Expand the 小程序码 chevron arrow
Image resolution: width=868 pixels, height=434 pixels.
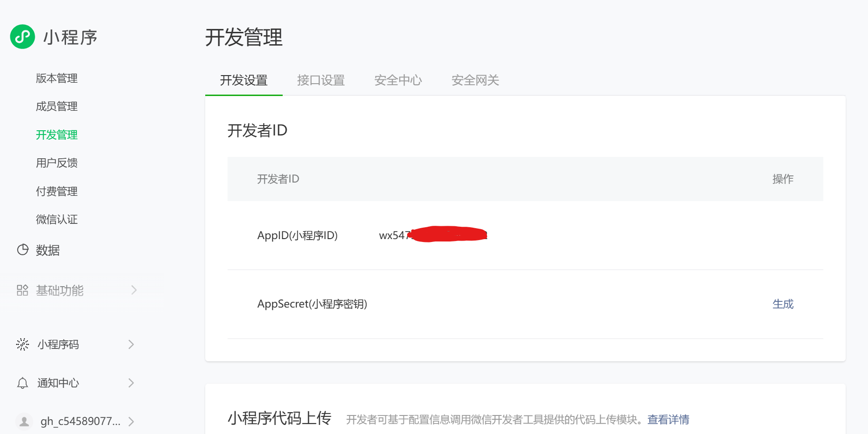[131, 344]
